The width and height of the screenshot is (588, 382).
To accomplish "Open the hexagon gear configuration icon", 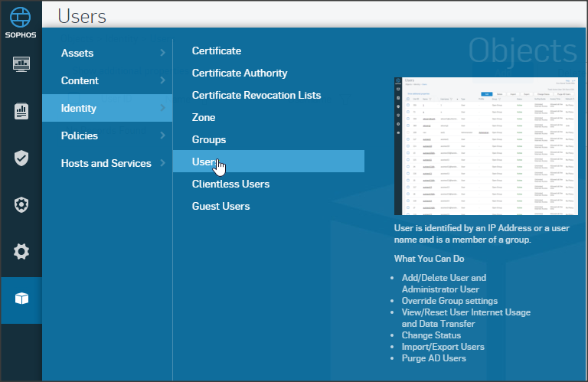I will tap(21, 204).
